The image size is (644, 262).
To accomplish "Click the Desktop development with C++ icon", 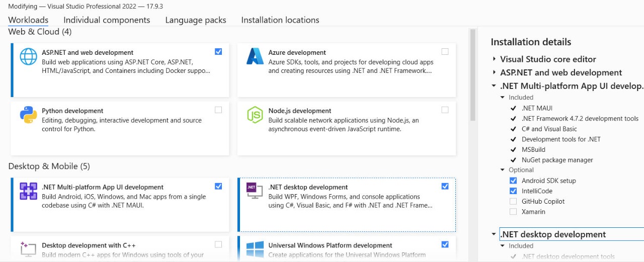I will [28, 249].
